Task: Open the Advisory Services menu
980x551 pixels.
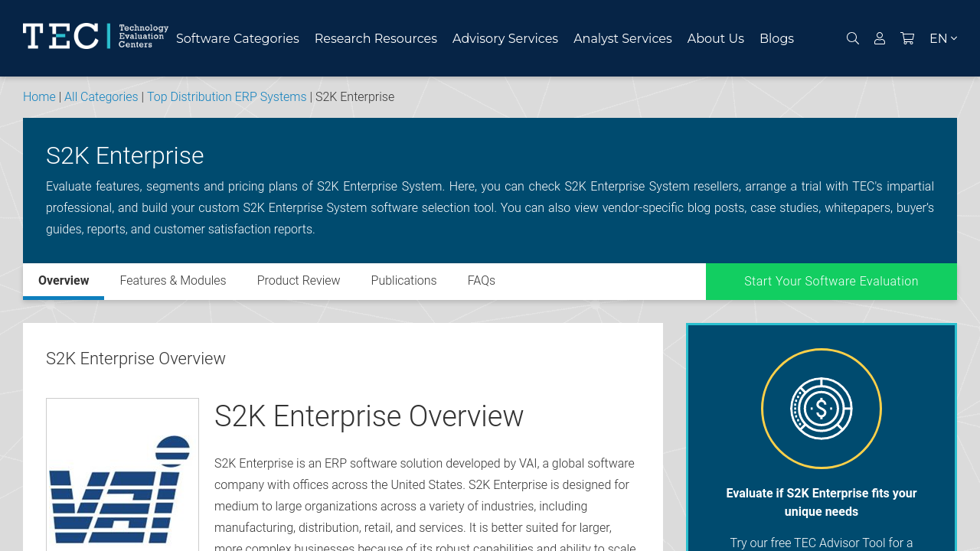Action: tap(505, 38)
